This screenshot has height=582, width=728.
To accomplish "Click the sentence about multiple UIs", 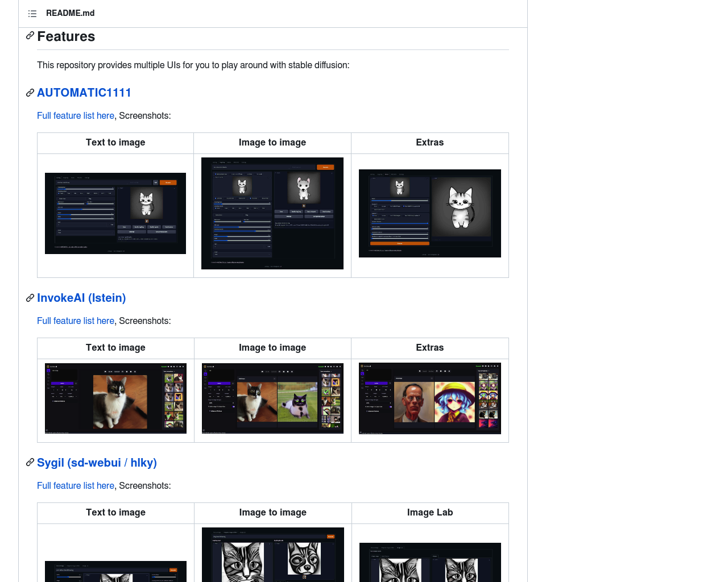I will [193, 65].
